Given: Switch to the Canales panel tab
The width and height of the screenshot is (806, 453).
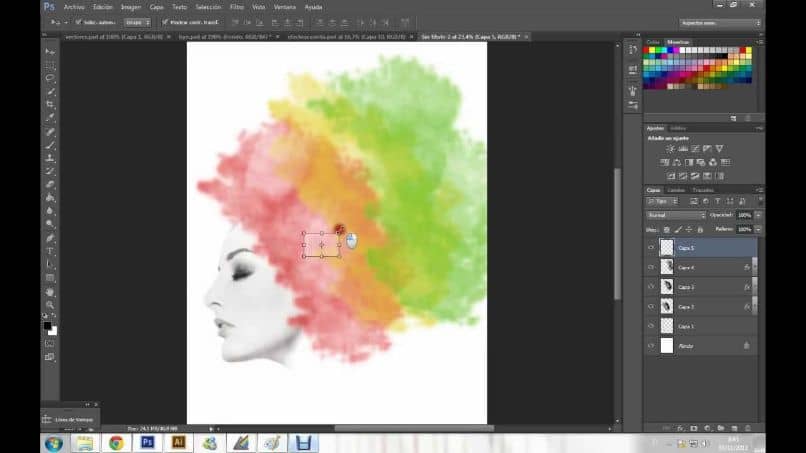Looking at the screenshot, I should coord(676,190).
